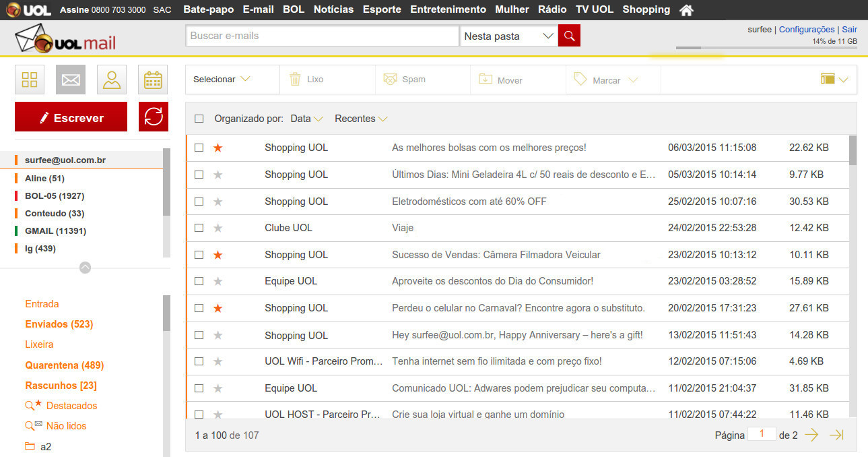Open the Recentes sort-order dropdown
The height and width of the screenshot is (457, 868).
pyautogui.click(x=361, y=119)
